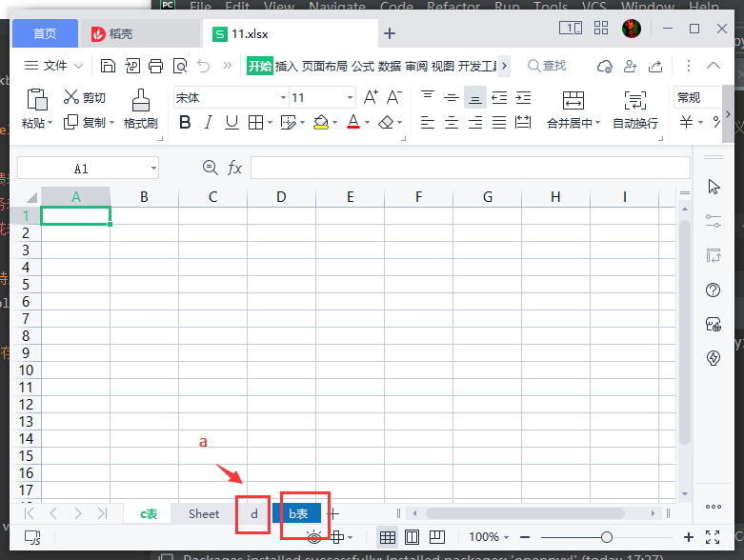Open the 插入 ribbon tab

tap(286, 66)
